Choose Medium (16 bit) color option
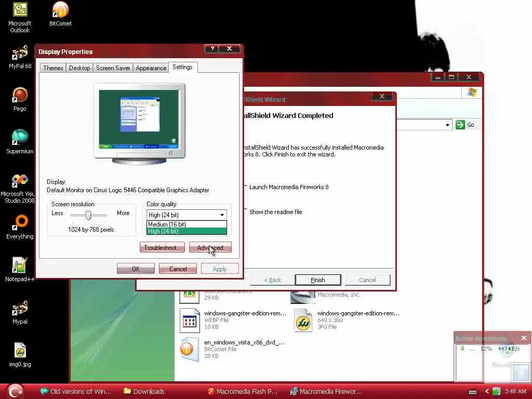 (187, 224)
